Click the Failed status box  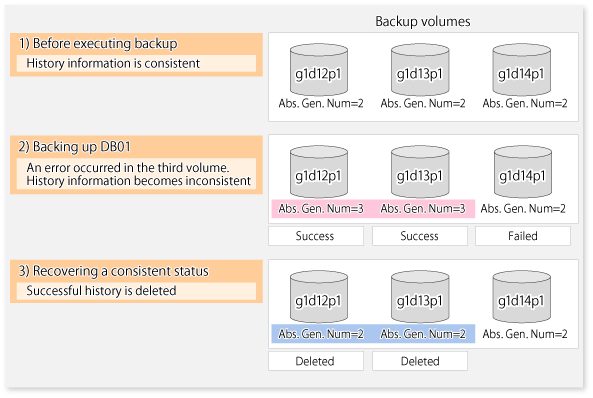(523, 236)
